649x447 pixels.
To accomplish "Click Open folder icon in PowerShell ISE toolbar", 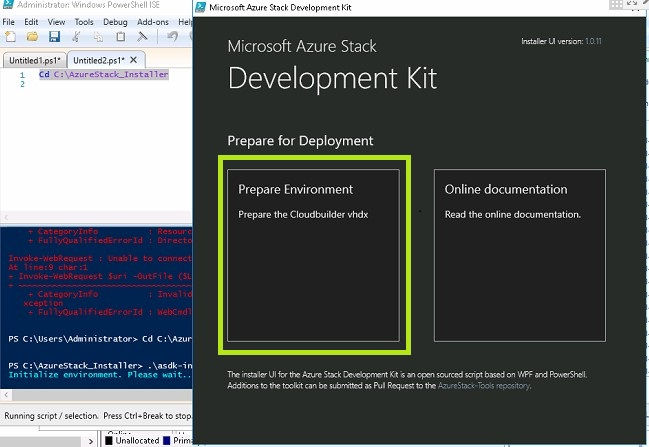I will click(32, 37).
